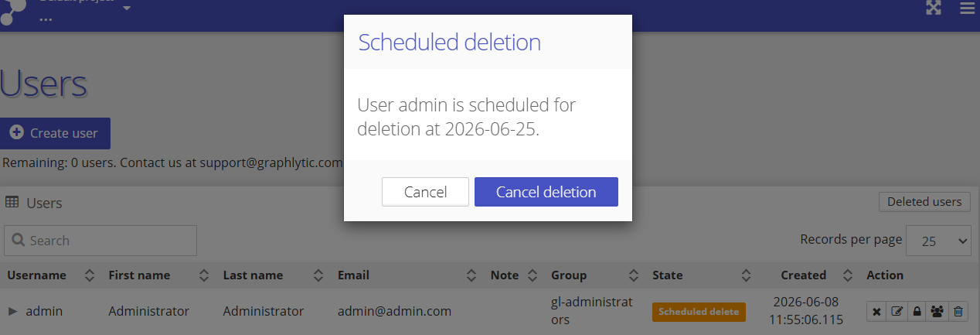Click the Cancel button in dialog

pos(425,192)
